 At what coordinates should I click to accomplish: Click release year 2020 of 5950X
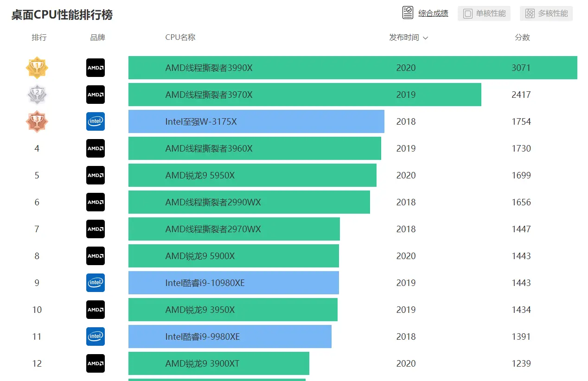click(406, 175)
